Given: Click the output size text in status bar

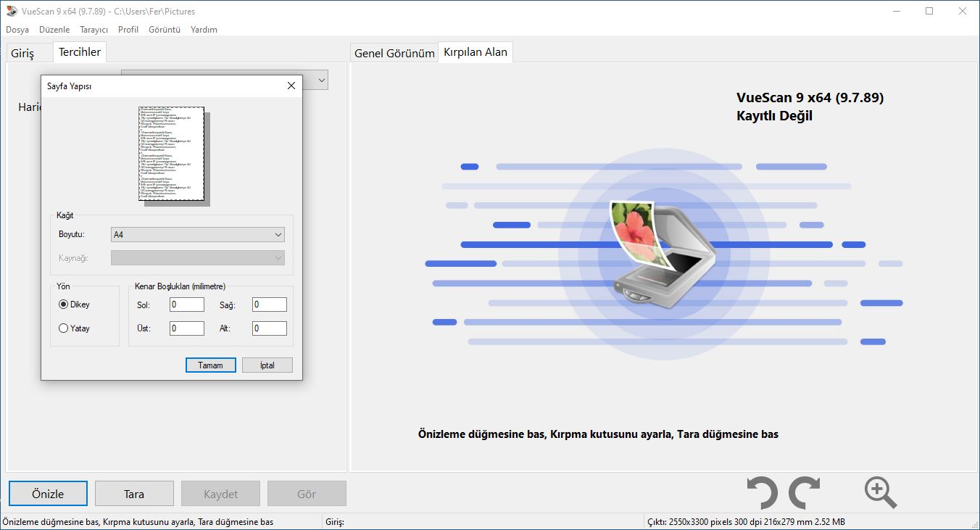Looking at the screenshot, I should 746,521.
